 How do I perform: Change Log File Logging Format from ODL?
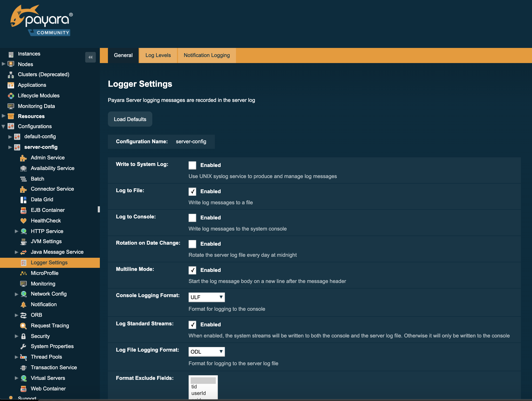(x=206, y=352)
